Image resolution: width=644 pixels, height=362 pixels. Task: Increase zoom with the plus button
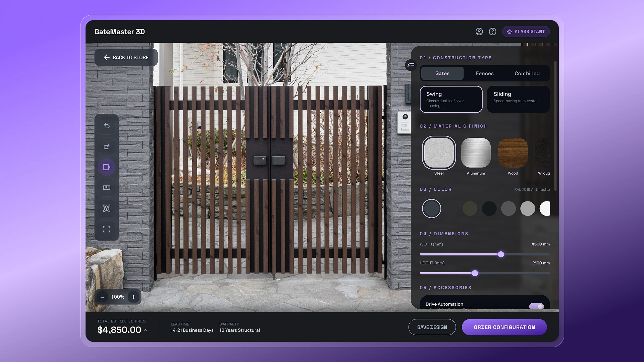pos(133,297)
